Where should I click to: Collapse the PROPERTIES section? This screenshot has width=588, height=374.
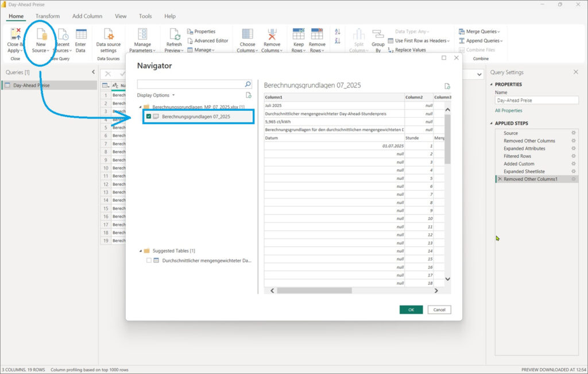click(x=492, y=84)
